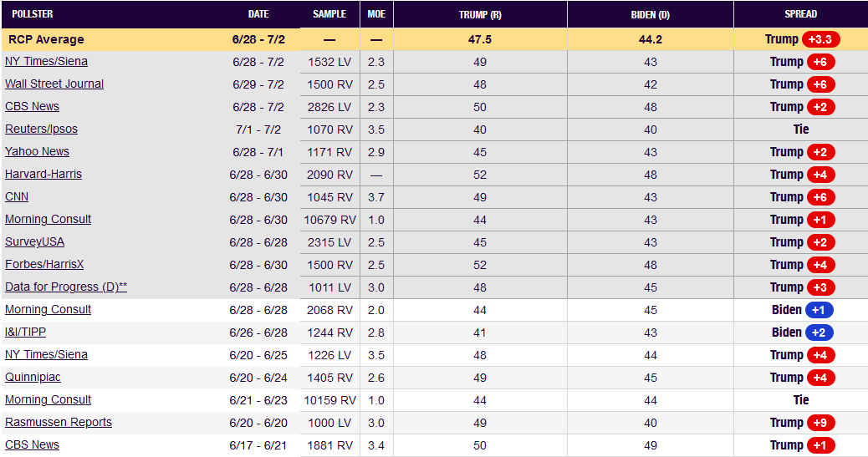The image size is (868, 457).
Task: Open the CNN poll link
Action: click(x=17, y=196)
